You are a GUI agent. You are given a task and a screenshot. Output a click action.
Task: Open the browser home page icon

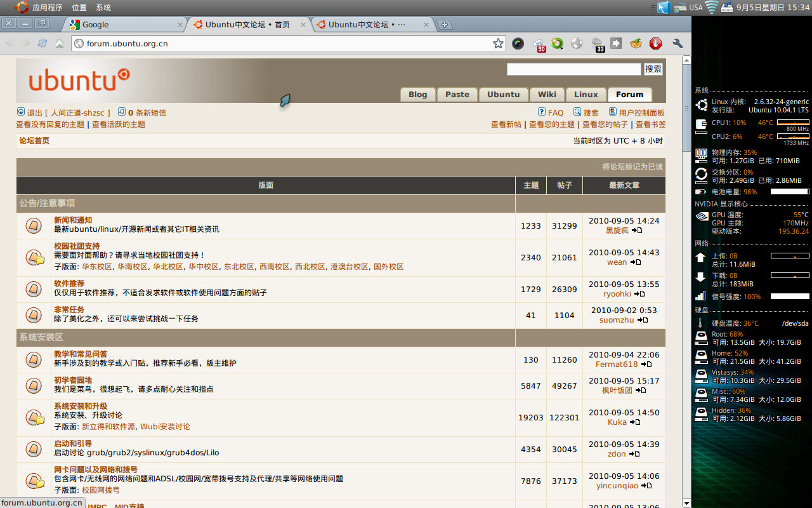pos(60,43)
